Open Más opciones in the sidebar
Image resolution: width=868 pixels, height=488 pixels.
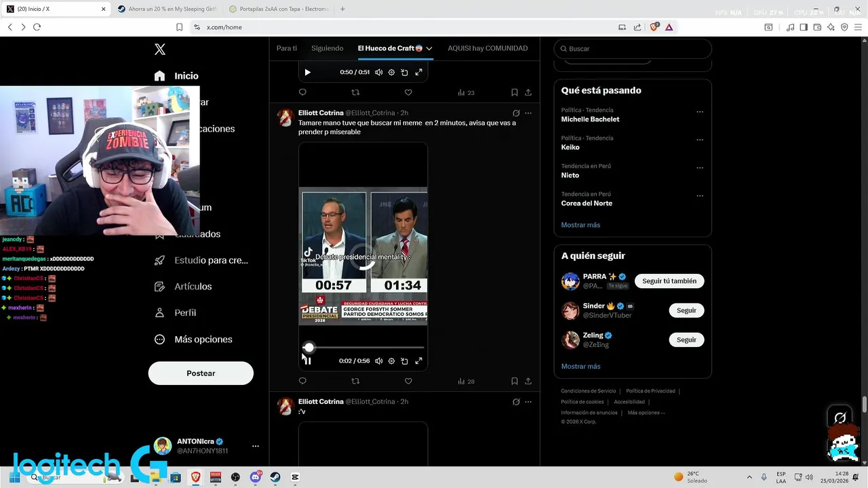coord(193,340)
